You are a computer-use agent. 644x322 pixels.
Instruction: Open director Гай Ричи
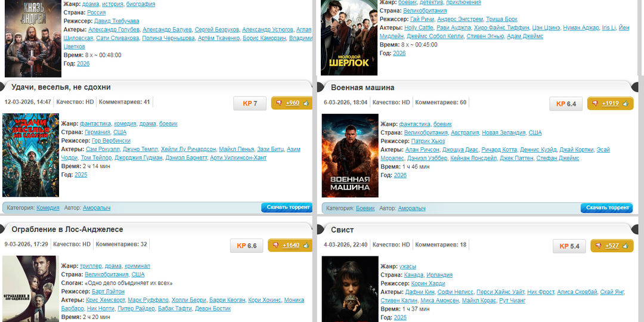422,19
